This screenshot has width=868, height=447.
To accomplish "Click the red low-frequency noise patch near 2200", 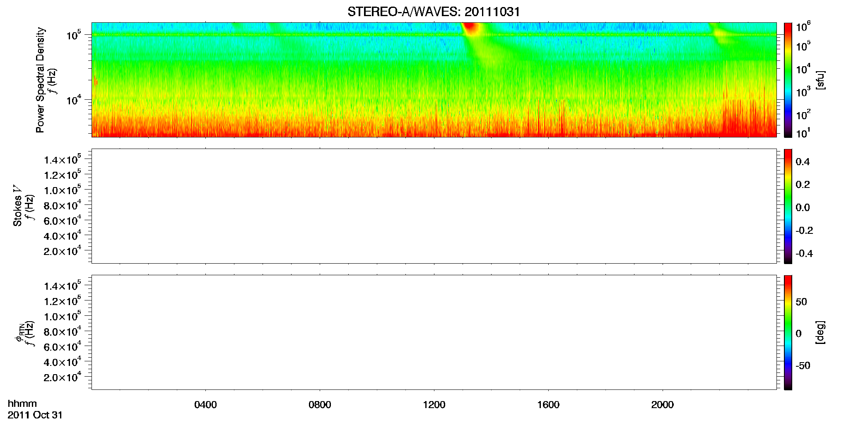I will click(745, 120).
